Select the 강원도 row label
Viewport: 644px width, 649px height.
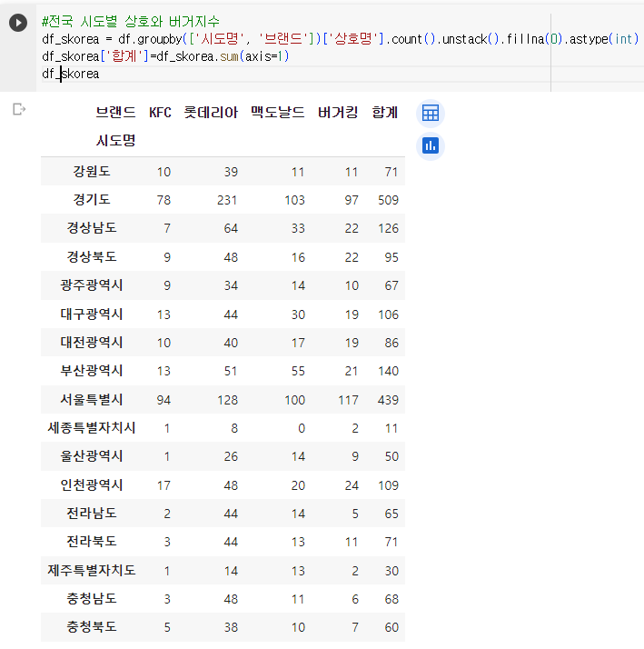click(92, 171)
